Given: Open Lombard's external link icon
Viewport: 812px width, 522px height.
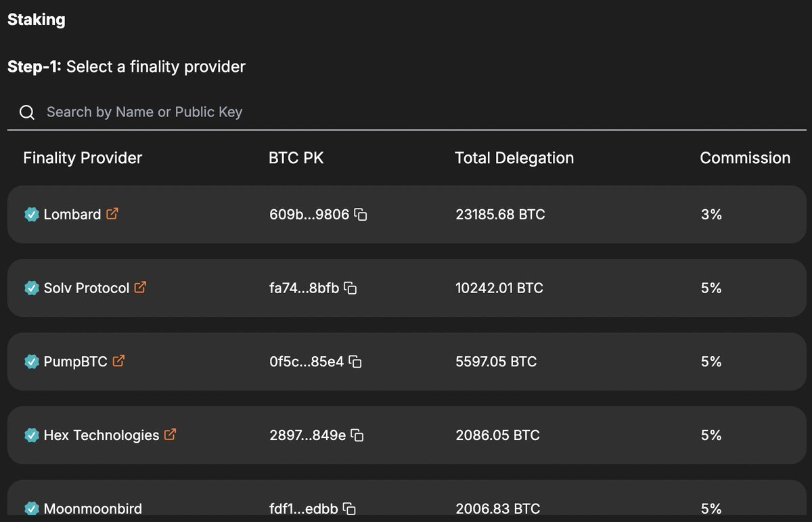Looking at the screenshot, I should tap(112, 214).
